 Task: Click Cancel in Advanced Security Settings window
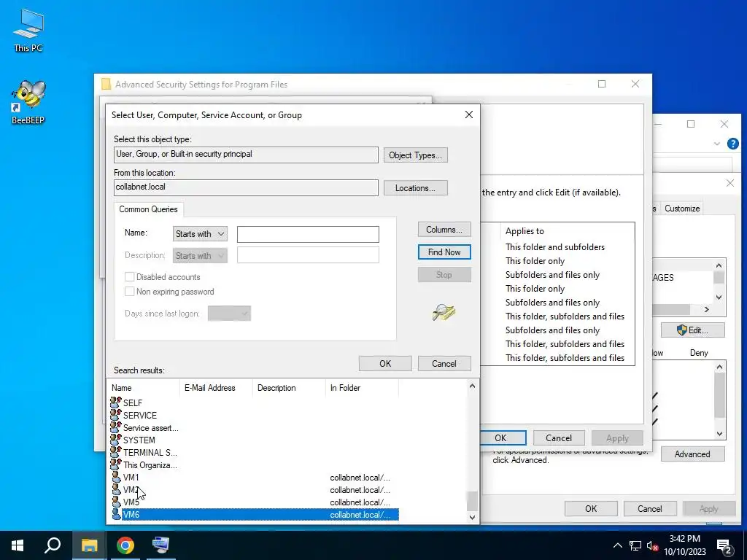click(x=558, y=437)
